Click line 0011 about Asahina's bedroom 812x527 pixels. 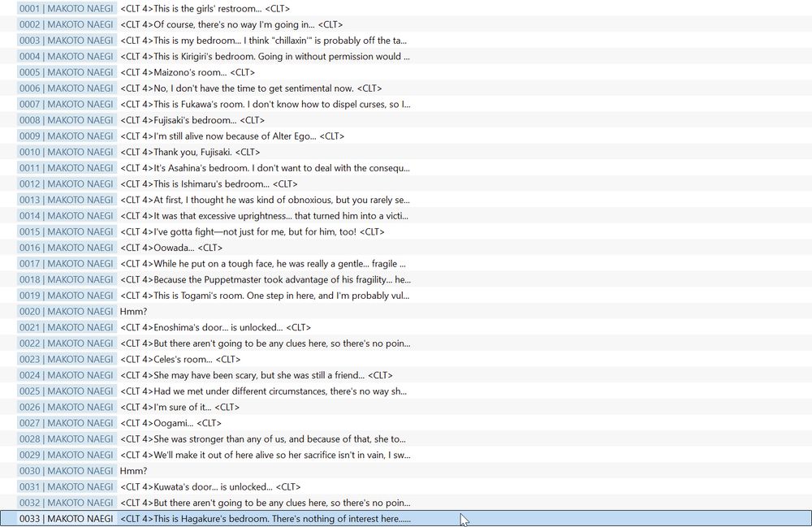[406, 168]
